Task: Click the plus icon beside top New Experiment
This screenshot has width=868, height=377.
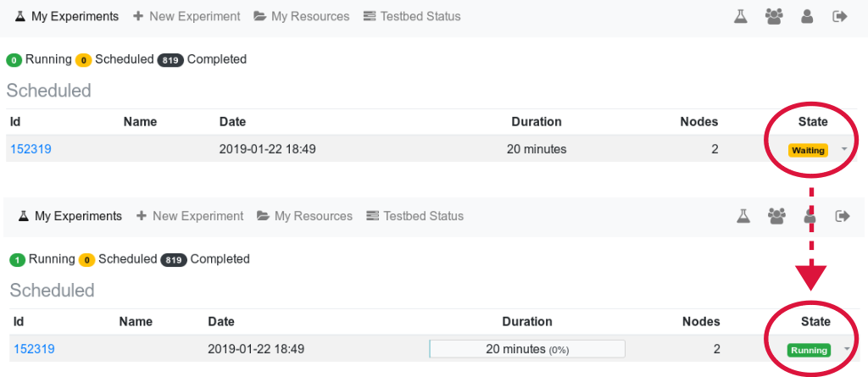Action: tap(138, 17)
